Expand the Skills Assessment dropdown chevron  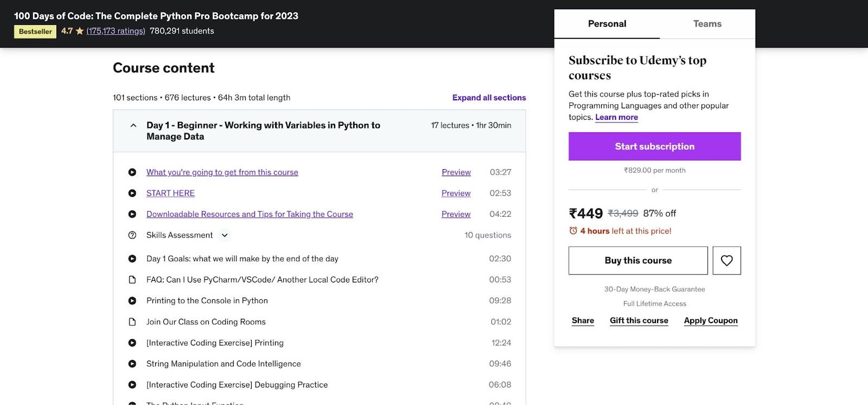[225, 235]
